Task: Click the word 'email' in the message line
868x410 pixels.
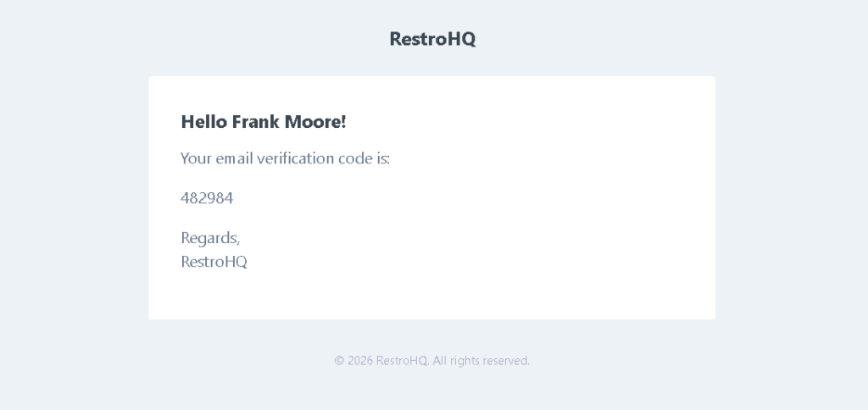Action: (x=235, y=158)
